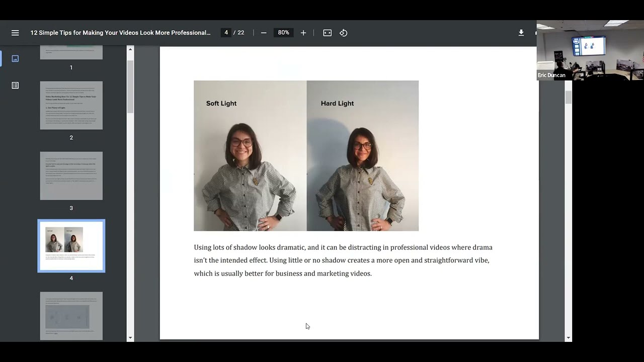Click the zoom out minus button
Image resolution: width=644 pixels, height=362 pixels.
[263, 33]
